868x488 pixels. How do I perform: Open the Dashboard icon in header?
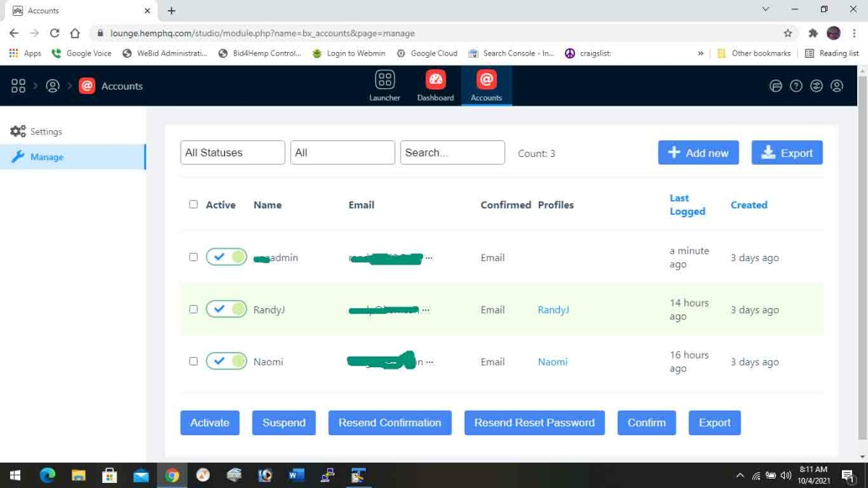point(435,85)
